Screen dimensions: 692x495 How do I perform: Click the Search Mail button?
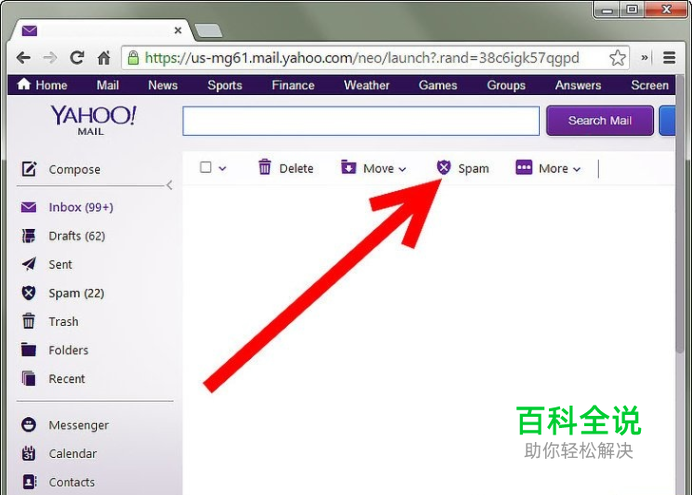(x=600, y=120)
